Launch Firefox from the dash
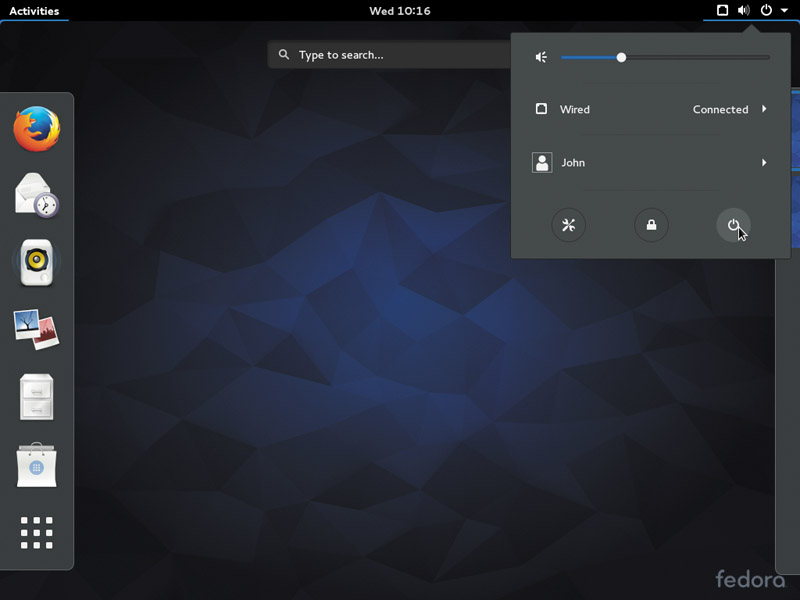The width and height of the screenshot is (800, 600). tap(37, 129)
